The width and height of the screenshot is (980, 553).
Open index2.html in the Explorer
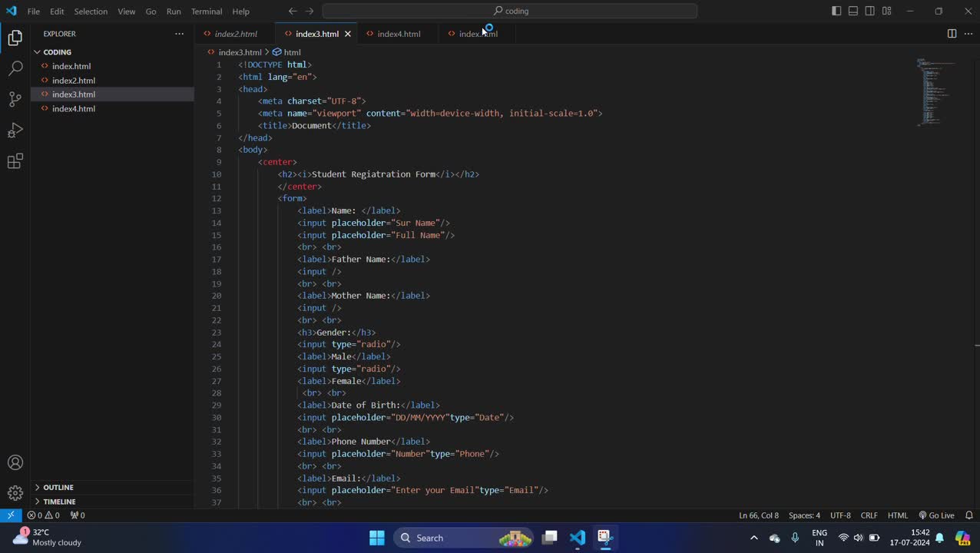click(x=74, y=81)
